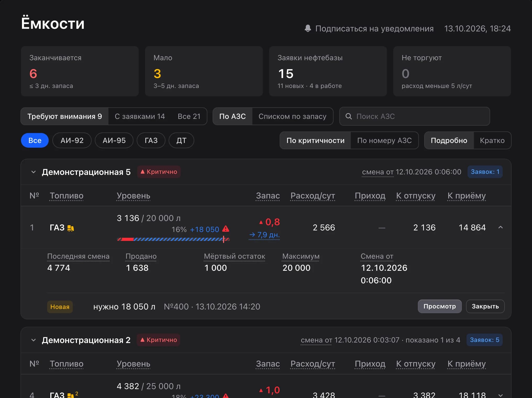This screenshot has width=532, height=398.
Task: Sort by По номеру АЗС
Action: [x=384, y=140]
